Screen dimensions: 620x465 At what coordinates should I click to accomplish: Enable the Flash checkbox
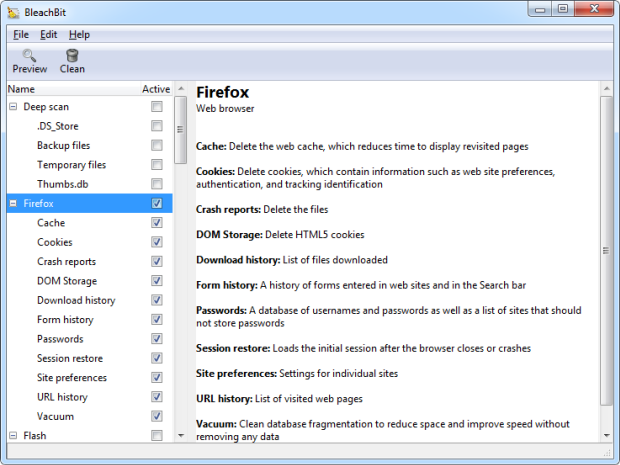[x=157, y=435]
